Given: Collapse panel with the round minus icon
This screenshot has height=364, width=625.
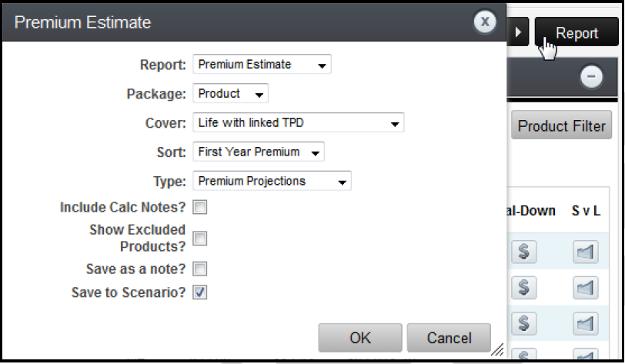Looking at the screenshot, I should click(591, 76).
